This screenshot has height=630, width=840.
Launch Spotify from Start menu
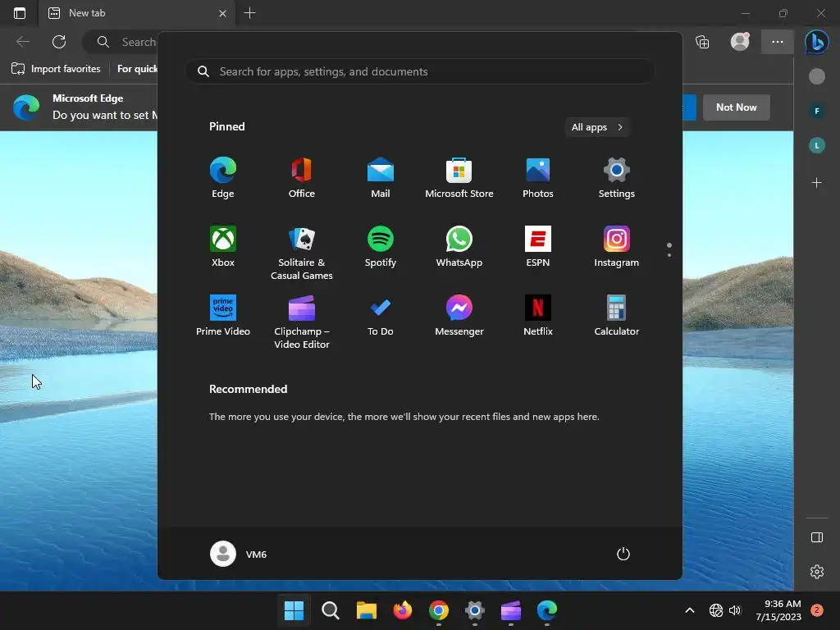point(381,247)
